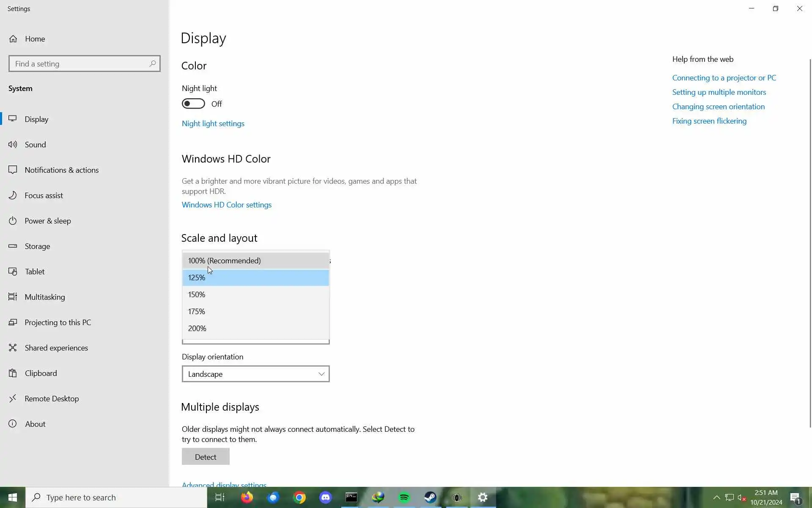
Task: Click the Find a setting search field
Action: coord(78,63)
